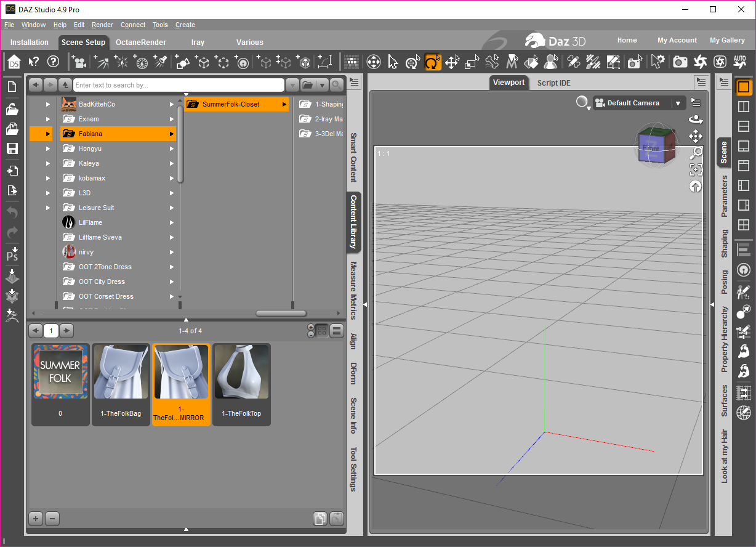The height and width of the screenshot is (547, 756).
Task: Click the DS home icon in the toolbar
Action: pos(14,62)
